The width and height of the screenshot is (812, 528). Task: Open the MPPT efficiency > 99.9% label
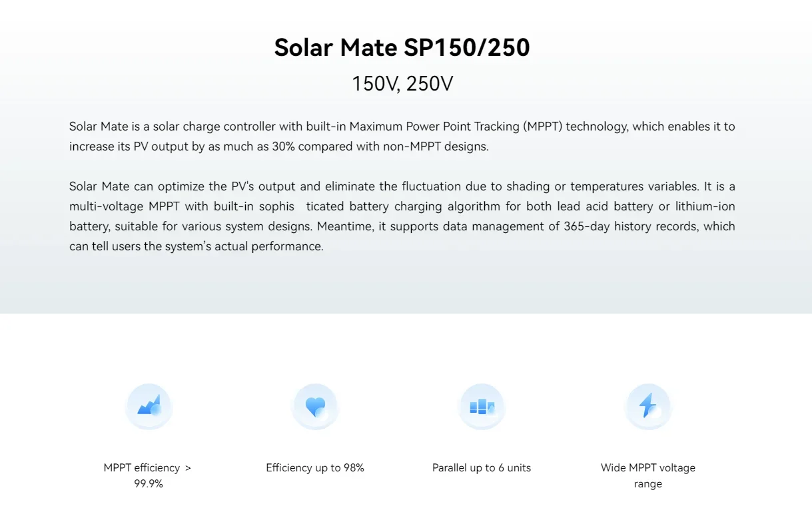148,475
